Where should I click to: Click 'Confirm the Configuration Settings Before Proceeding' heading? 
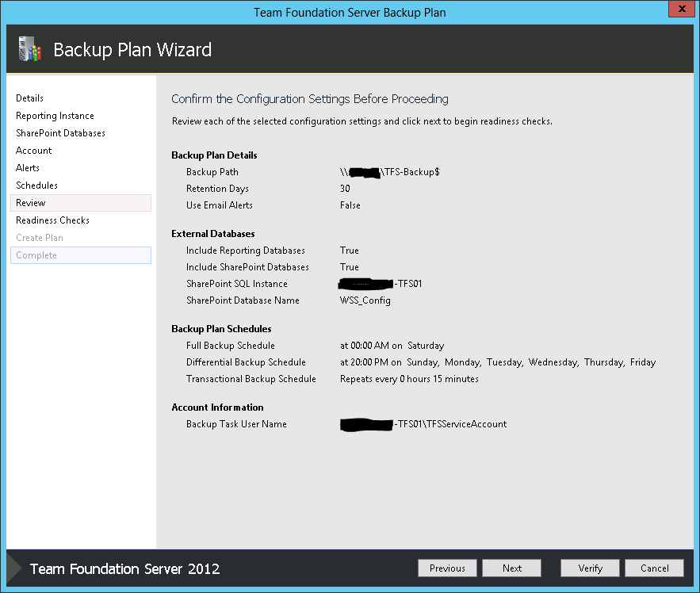(x=310, y=98)
